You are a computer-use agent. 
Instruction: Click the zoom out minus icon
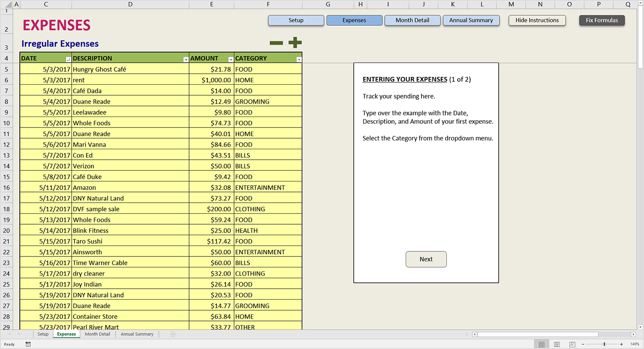(583, 344)
